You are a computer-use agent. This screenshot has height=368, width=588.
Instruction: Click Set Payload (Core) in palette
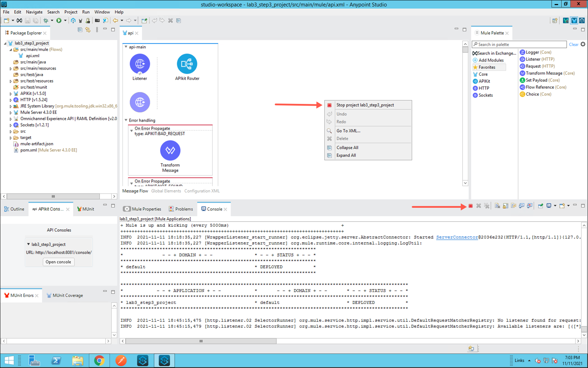tap(540, 80)
